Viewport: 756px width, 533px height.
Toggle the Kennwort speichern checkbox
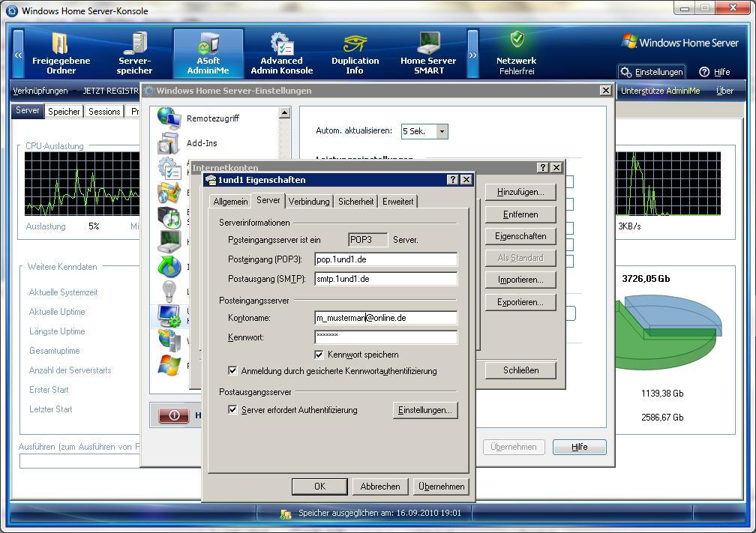[x=319, y=355]
